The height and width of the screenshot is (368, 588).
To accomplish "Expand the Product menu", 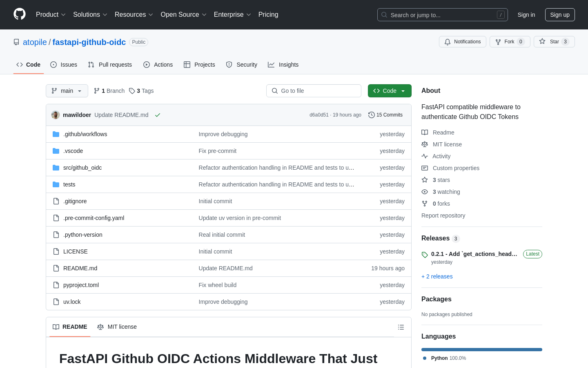I will [x=51, y=15].
